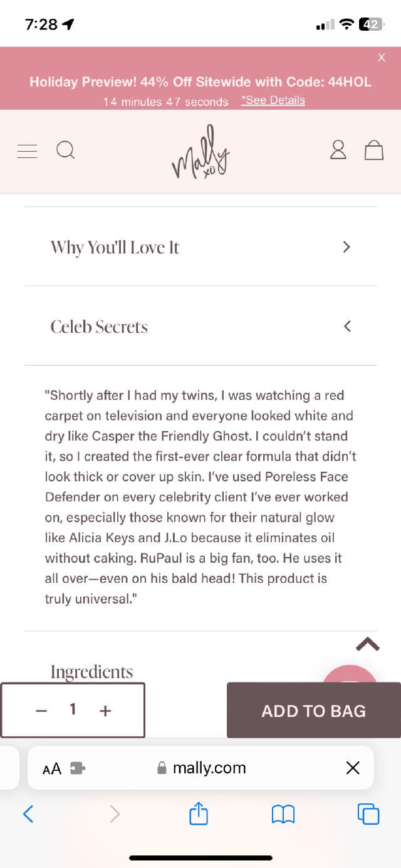Open Safari bookmarks icon

coord(283,813)
